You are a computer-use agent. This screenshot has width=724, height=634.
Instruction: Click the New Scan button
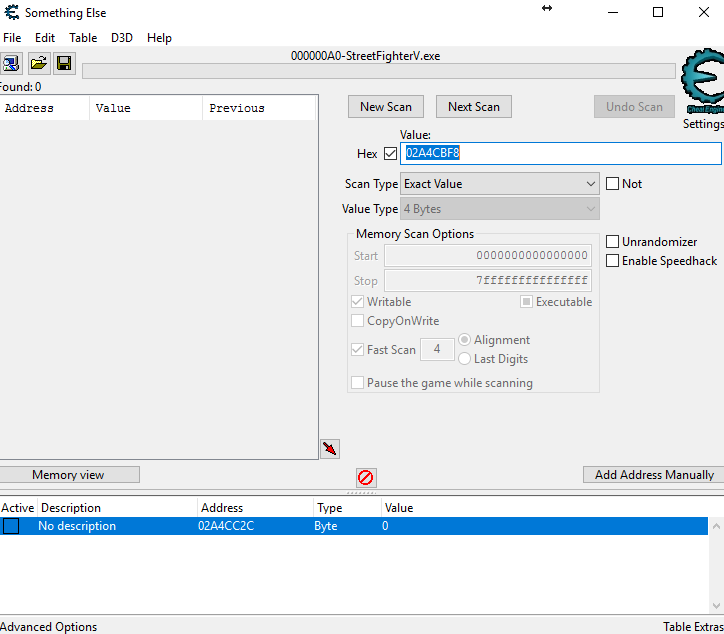click(386, 107)
